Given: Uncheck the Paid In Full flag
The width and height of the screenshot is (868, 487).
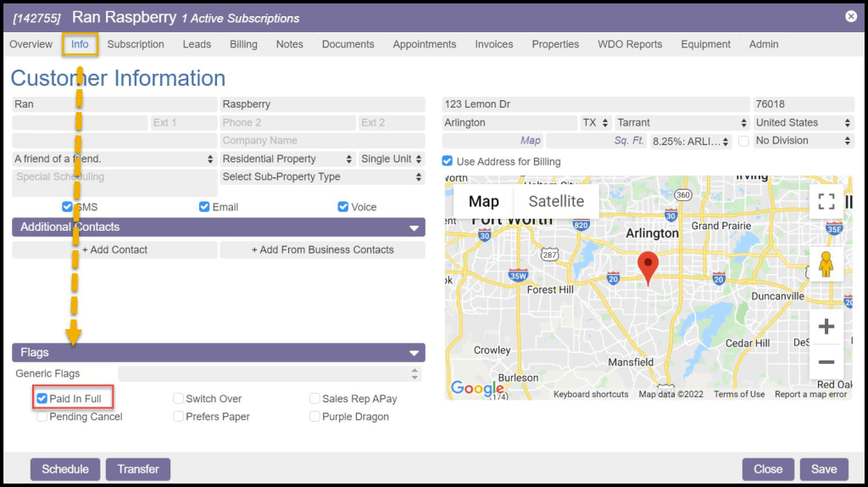Looking at the screenshot, I should [42, 399].
